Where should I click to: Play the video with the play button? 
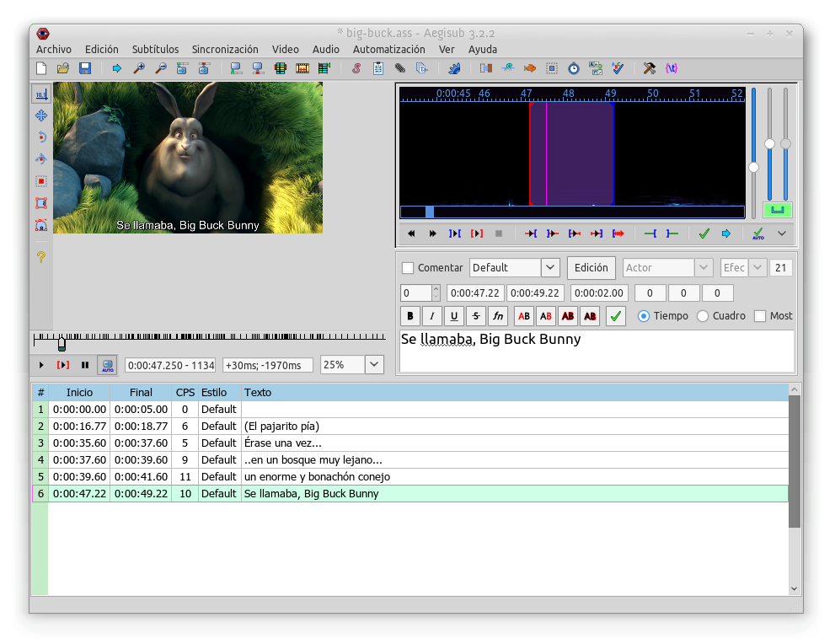click(x=41, y=365)
